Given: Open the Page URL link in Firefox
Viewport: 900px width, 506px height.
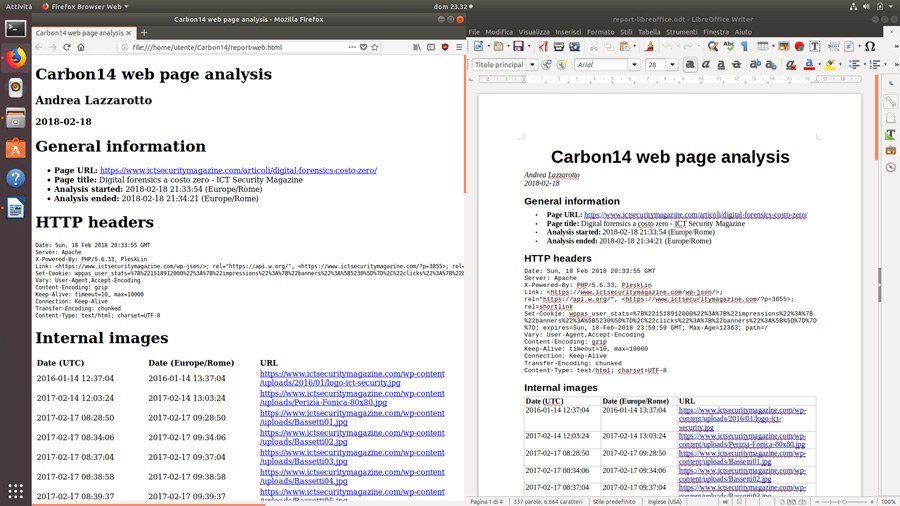Looking at the screenshot, I should (238, 170).
